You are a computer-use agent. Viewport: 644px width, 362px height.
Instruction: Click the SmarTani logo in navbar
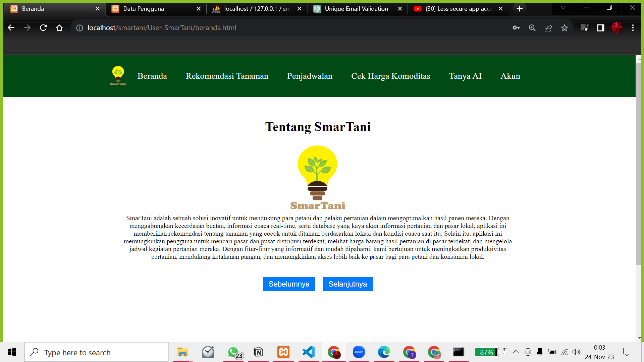click(118, 76)
